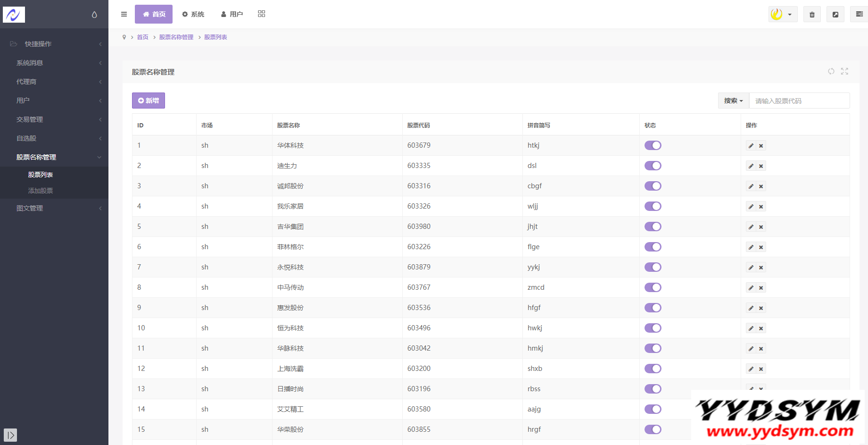Expand panel with fullscreen icon

(844, 71)
